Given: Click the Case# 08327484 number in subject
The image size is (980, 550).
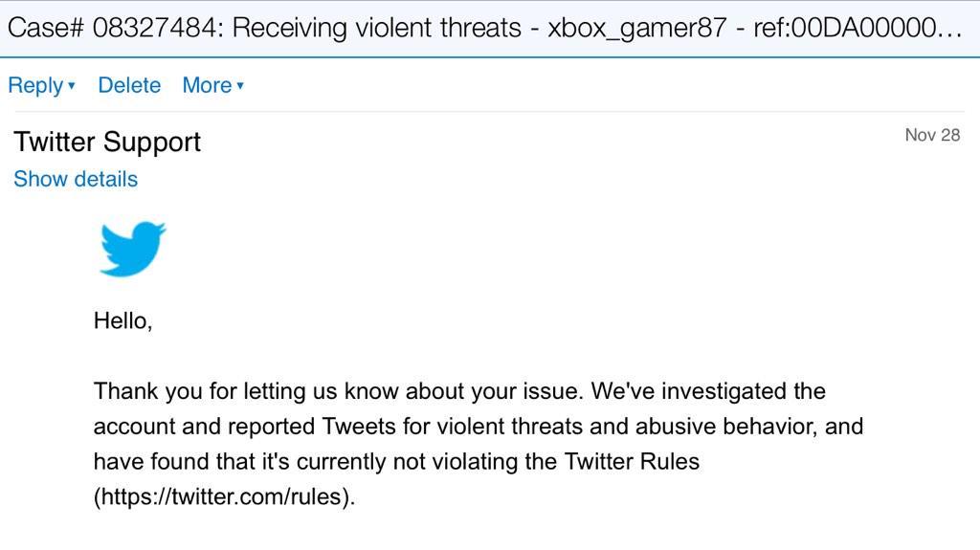Looking at the screenshot, I should tap(115, 28).
